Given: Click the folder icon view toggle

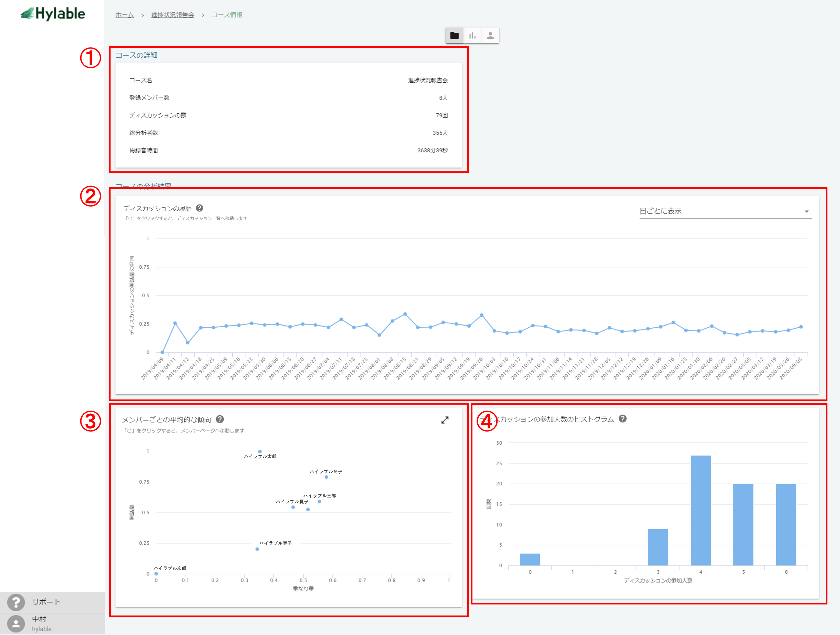Looking at the screenshot, I should [454, 36].
